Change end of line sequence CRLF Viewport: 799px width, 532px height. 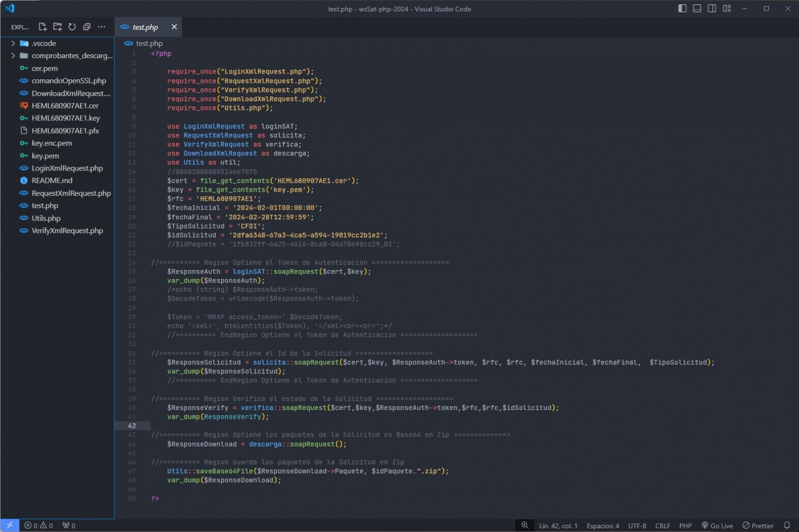663,526
